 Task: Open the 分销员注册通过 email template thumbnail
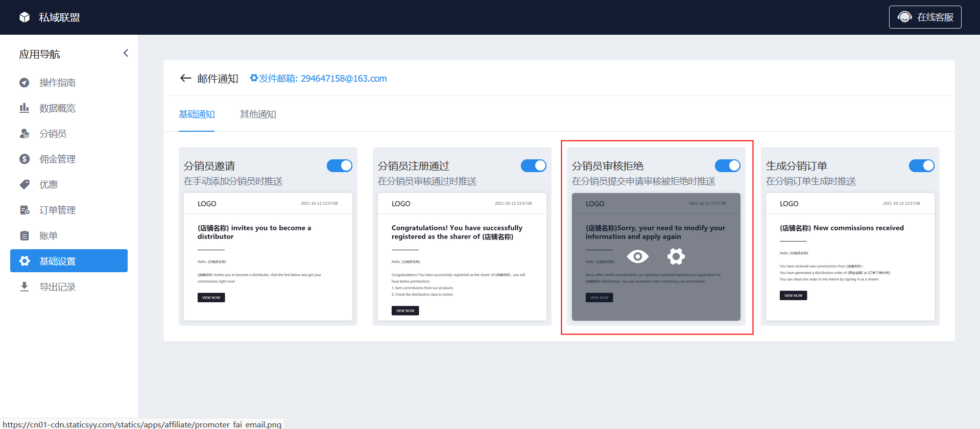tap(462, 257)
